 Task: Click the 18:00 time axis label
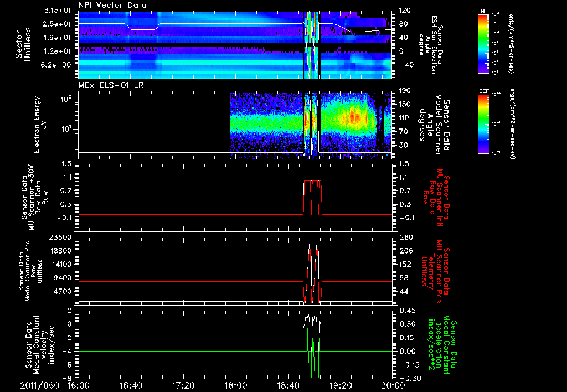[x=236, y=385]
